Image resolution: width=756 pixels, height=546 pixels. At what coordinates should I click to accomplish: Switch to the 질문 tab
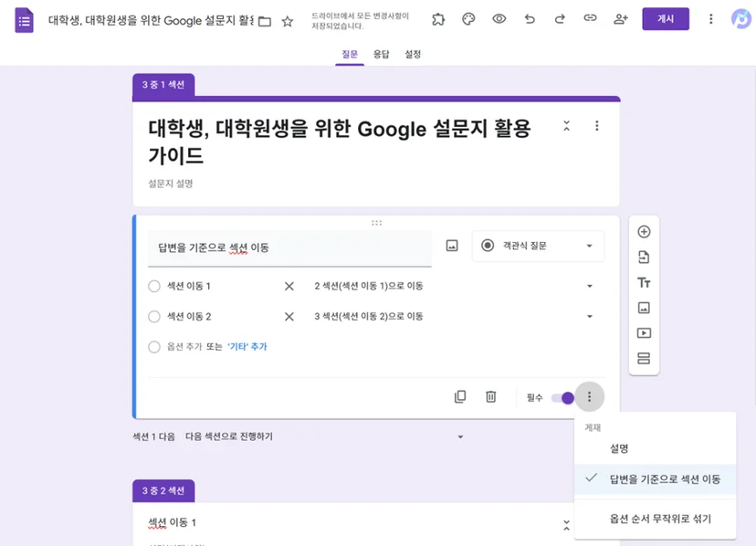click(x=350, y=54)
